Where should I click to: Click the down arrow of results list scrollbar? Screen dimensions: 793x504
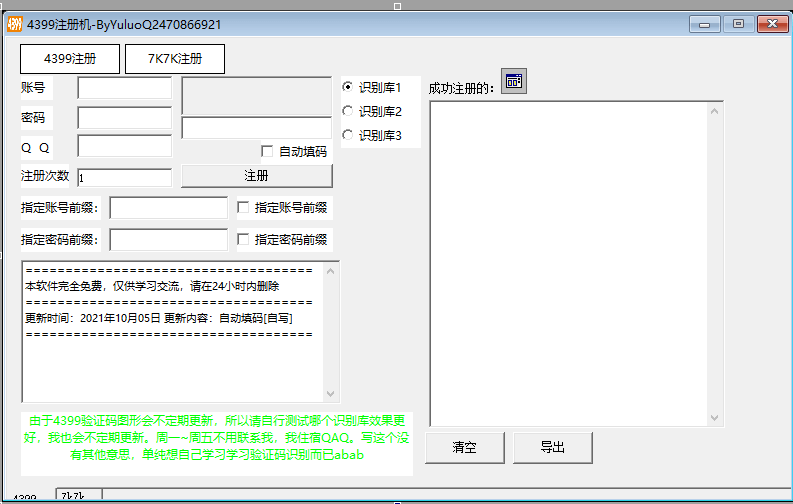715,418
